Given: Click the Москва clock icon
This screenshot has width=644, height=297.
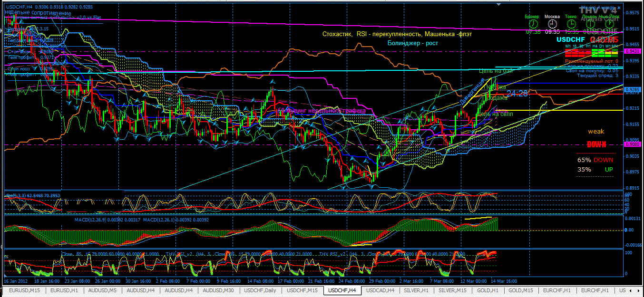Looking at the screenshot, I should tap(552, 24).
